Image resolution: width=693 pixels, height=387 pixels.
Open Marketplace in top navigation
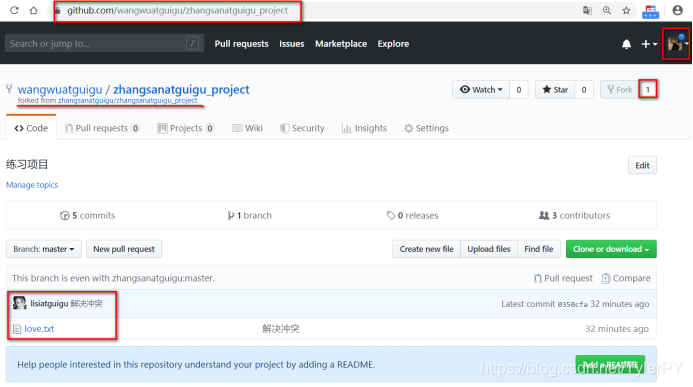click(341, 44)
